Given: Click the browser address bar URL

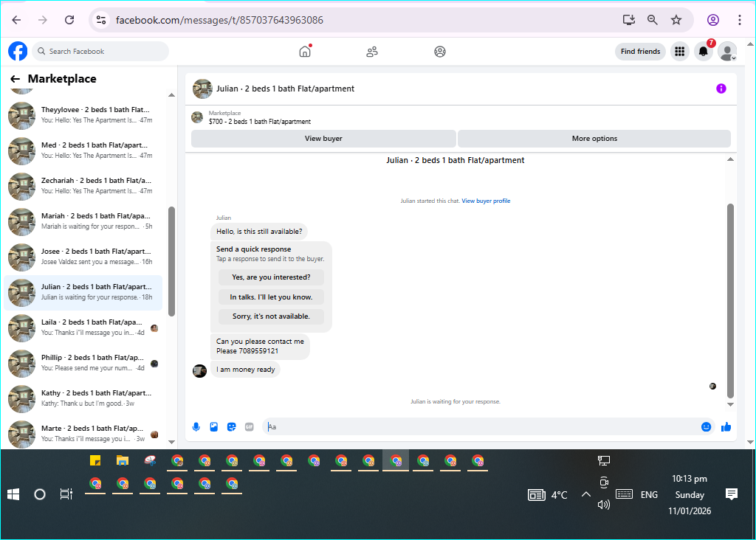Looking at the screenshot, I should coord(219,20).
